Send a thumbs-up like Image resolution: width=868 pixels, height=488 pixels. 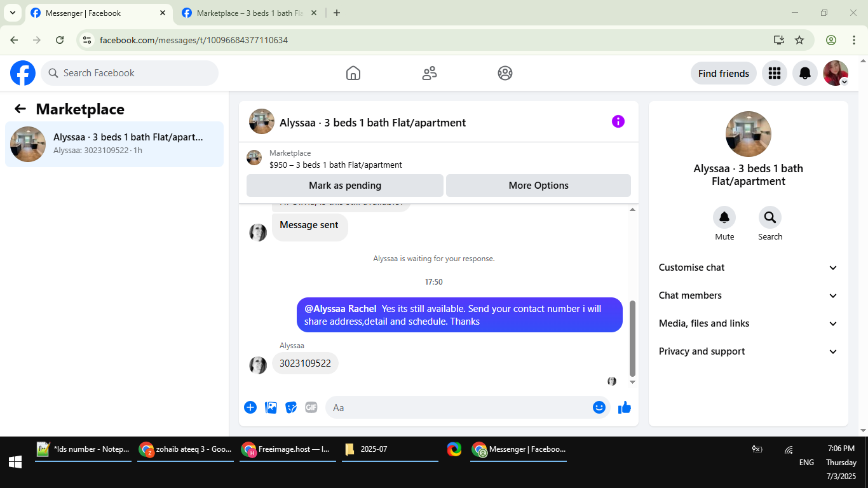625,407
